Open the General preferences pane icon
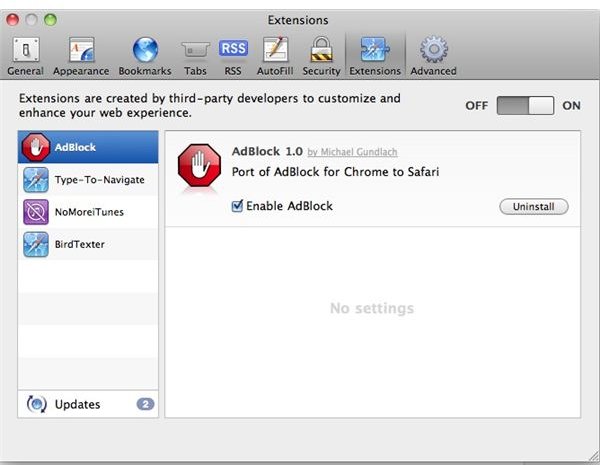Screen dimensions: 600x465 [x=26, y=50]
